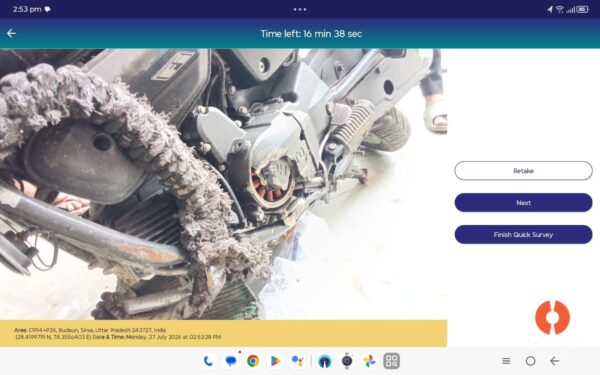Tap the battery indicator in status bar
This screenshot has height=375, width=600.
(x=582, y=9)
